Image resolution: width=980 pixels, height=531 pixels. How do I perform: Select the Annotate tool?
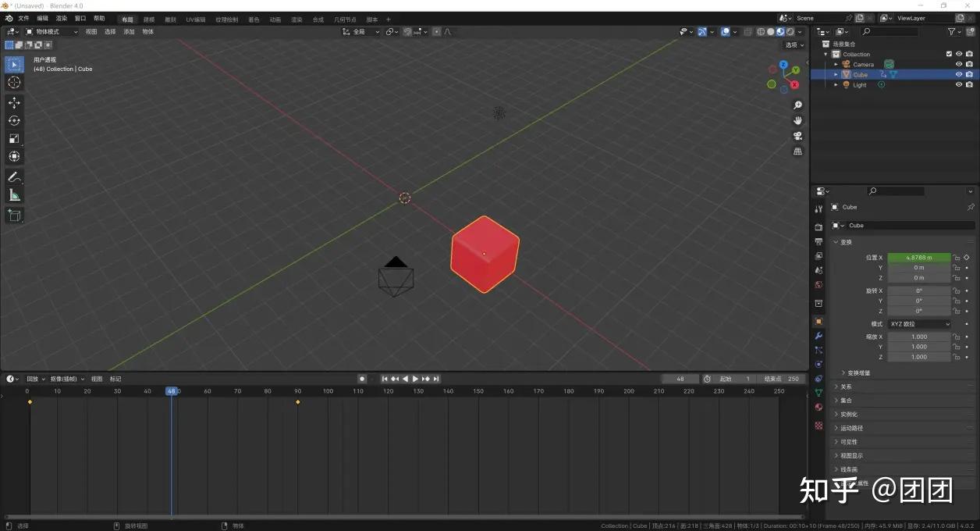[x=14, y=176]
